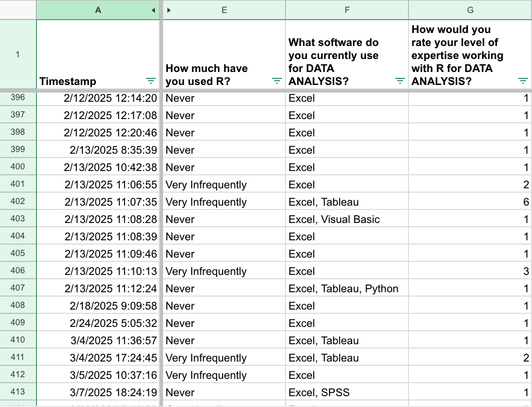Select column F header

coord(347,10)
